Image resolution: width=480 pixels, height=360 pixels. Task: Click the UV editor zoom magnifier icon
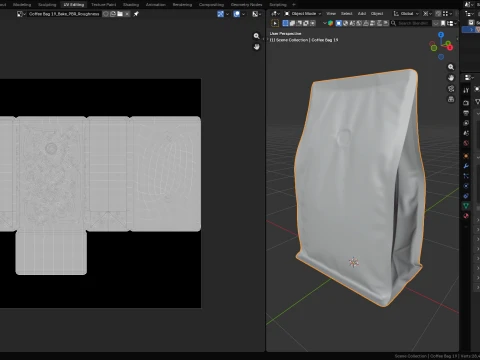(x=256, y=36)
